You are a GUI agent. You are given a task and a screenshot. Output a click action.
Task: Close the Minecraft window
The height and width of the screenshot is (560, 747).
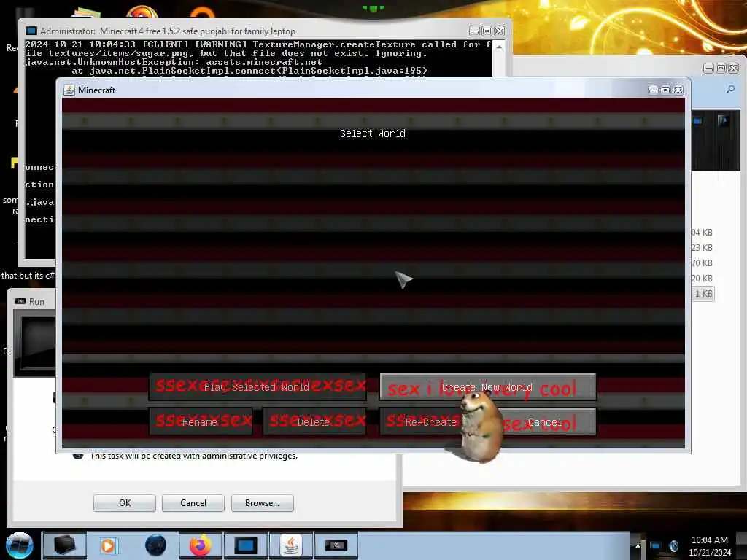point(678,90)
